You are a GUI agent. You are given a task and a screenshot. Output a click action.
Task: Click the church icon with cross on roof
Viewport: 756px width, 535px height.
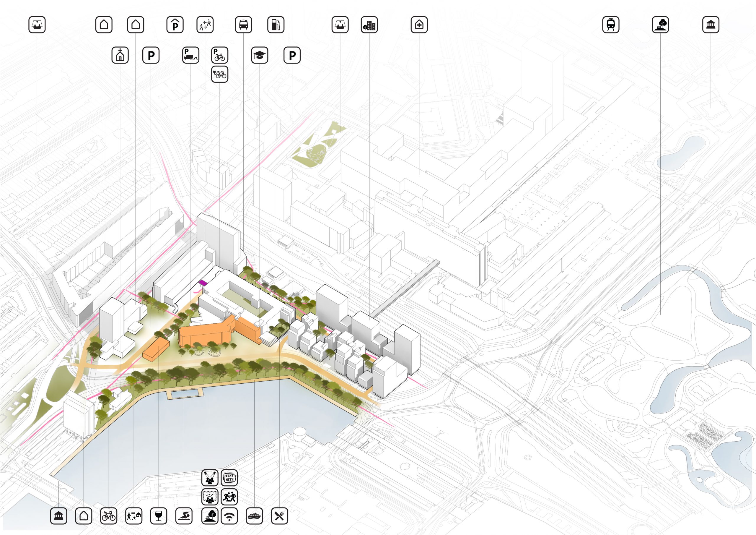pyautogui.click(x=120, y=55)
